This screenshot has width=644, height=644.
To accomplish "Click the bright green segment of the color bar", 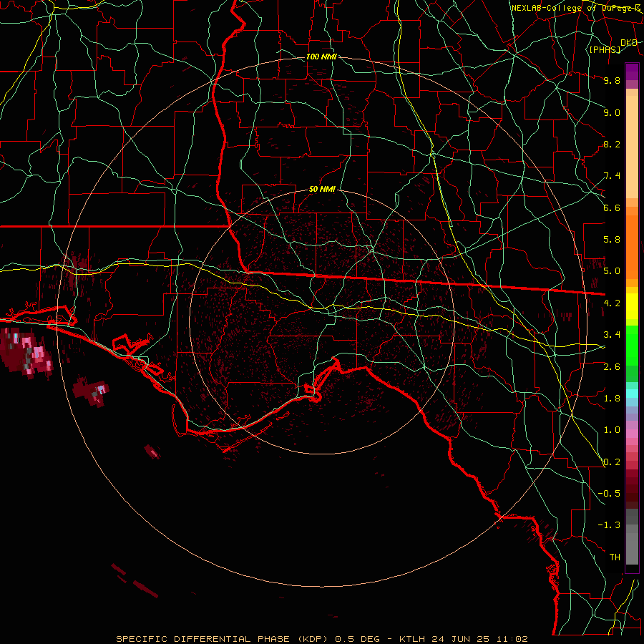I will [x=632, y=346].
